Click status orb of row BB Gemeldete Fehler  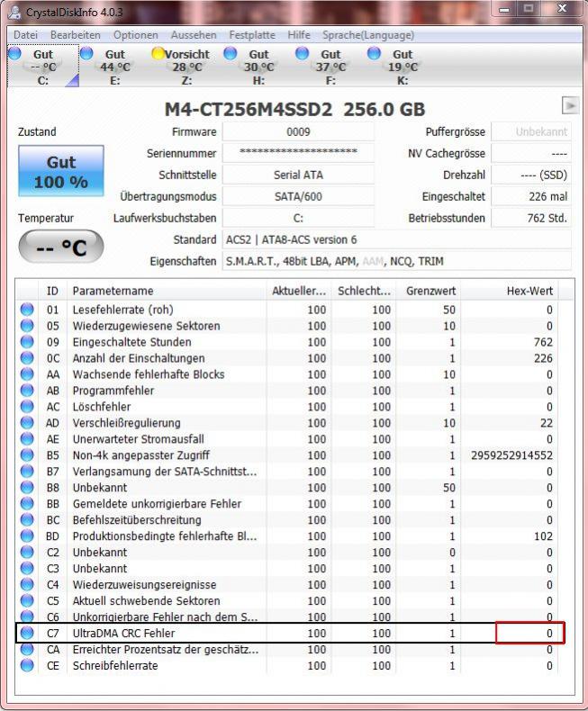coord(27,503)
